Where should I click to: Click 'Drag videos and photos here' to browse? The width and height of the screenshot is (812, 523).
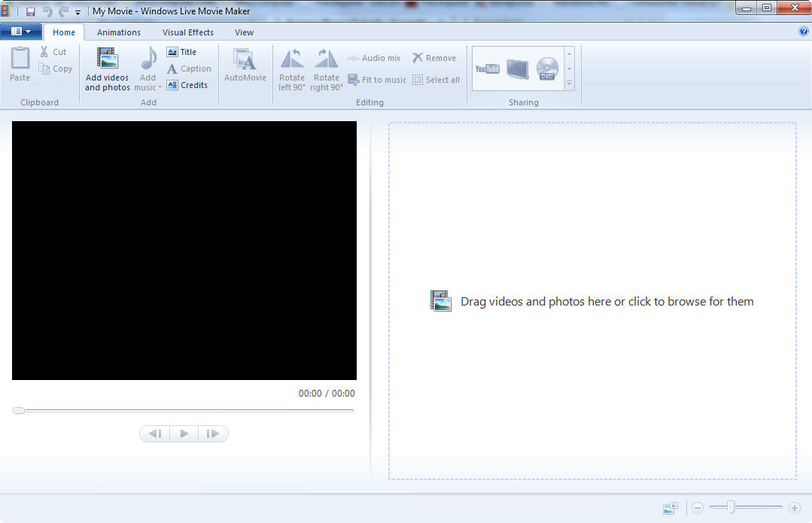592,301
